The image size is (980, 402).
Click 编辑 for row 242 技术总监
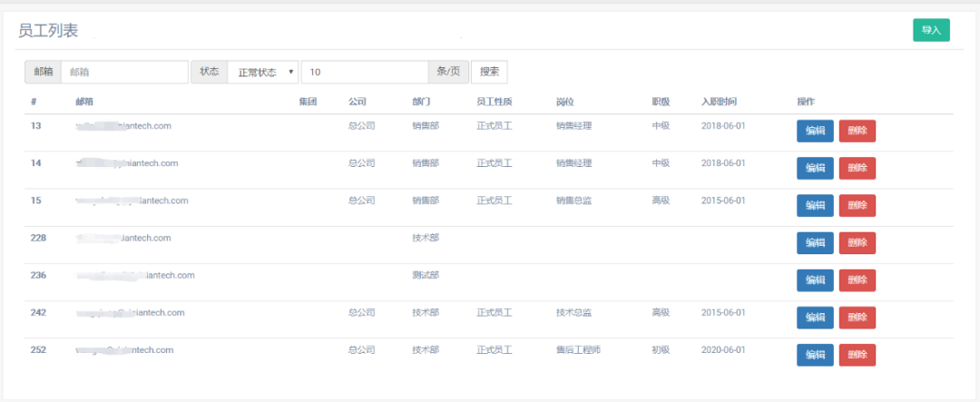[815, 318]
